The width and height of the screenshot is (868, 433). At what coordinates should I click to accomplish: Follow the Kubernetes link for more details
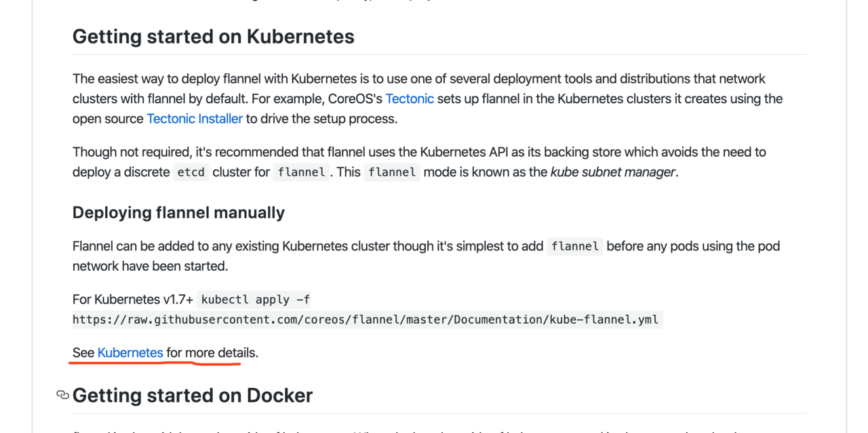(x=130, y=353)
